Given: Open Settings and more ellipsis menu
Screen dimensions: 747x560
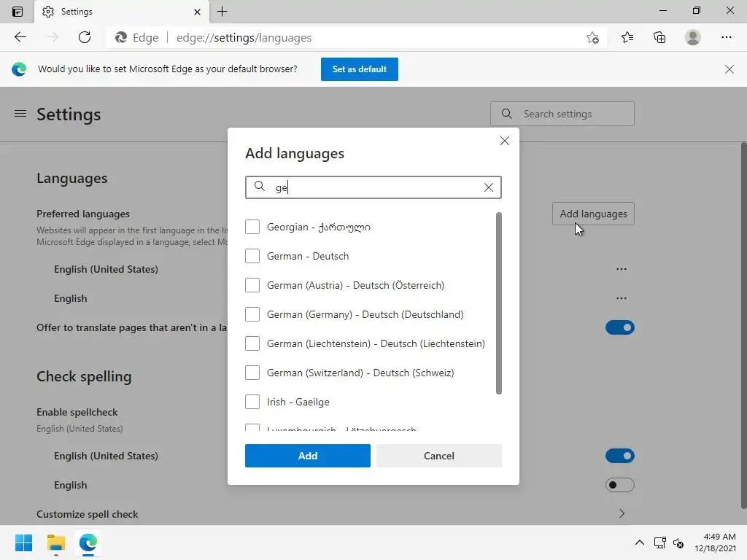Looking at the screenshot, I should pos(726,37).
